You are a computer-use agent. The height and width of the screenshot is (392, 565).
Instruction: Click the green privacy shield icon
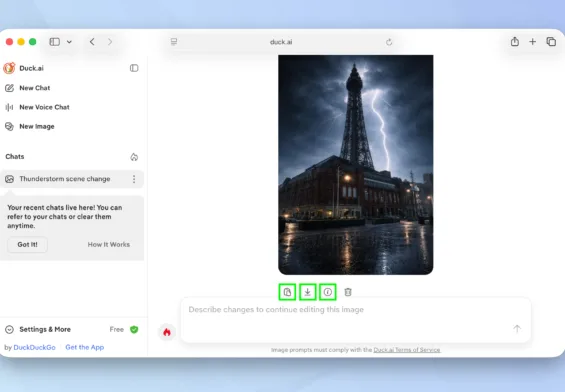134,329
